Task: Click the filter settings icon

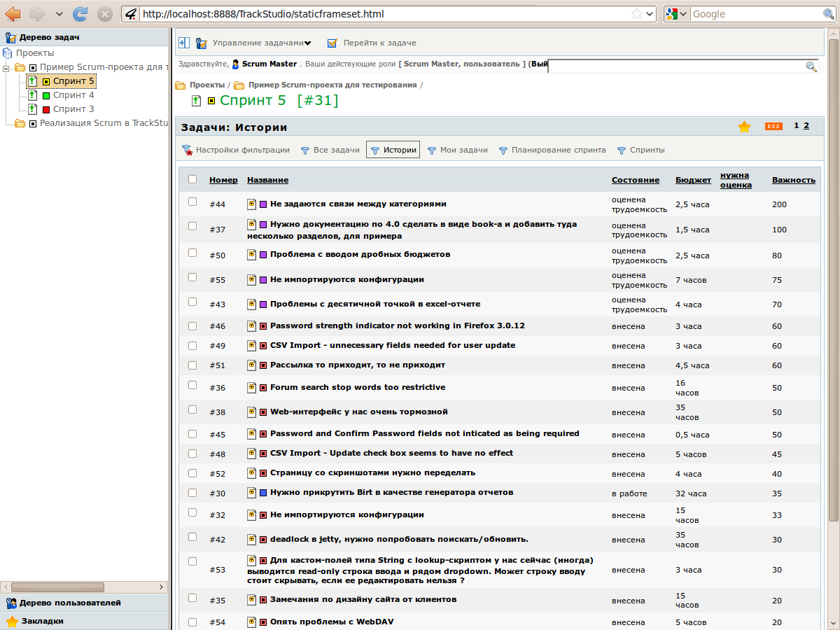Action: click(187, 150)
